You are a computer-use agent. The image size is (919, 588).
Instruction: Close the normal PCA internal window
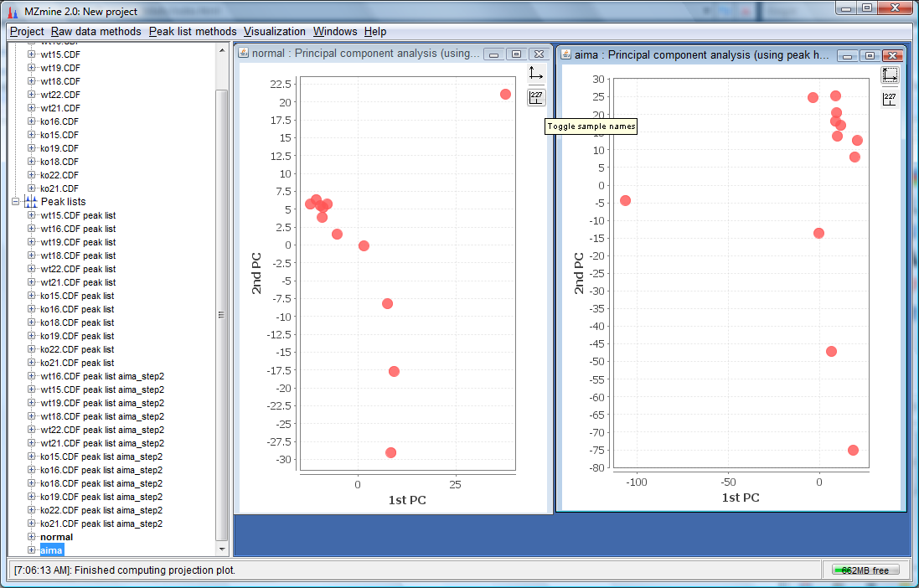539,54
